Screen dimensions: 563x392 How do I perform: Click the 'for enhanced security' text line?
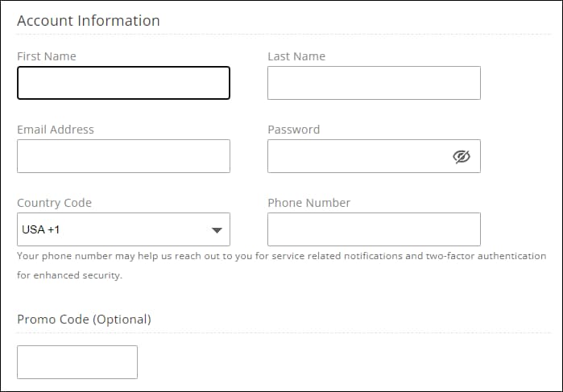(x=69, y=275)
